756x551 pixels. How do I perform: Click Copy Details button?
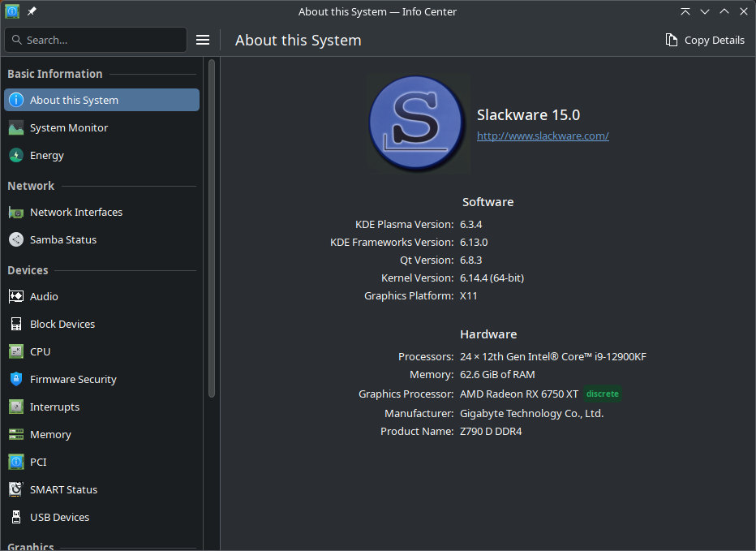[705, 40]
